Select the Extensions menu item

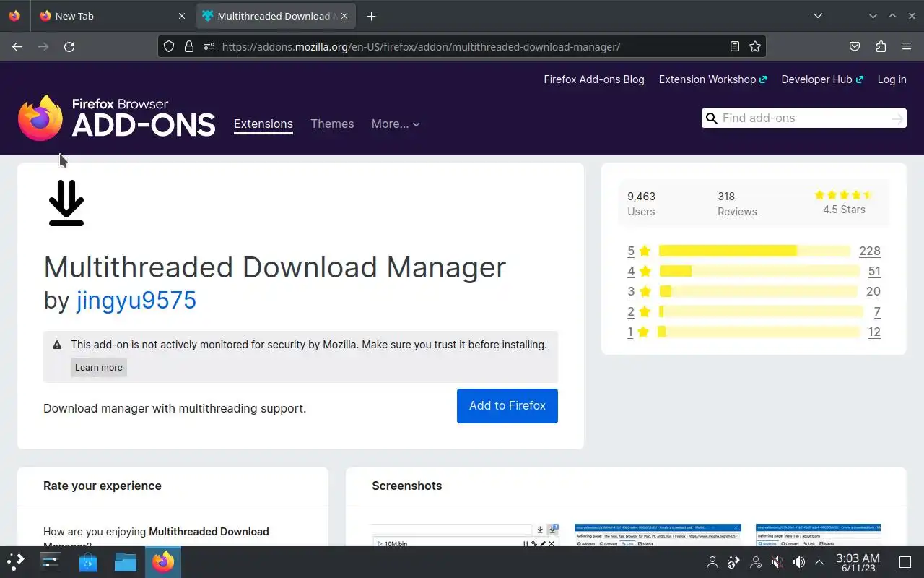263,124
